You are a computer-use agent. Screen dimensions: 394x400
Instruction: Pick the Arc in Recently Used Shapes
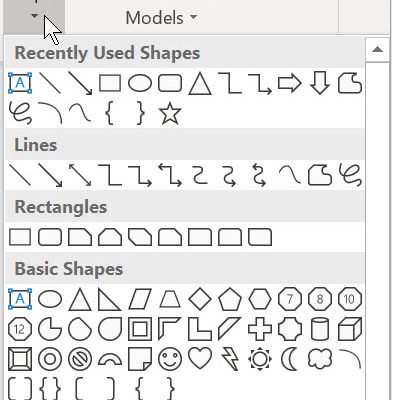(50, 114)
